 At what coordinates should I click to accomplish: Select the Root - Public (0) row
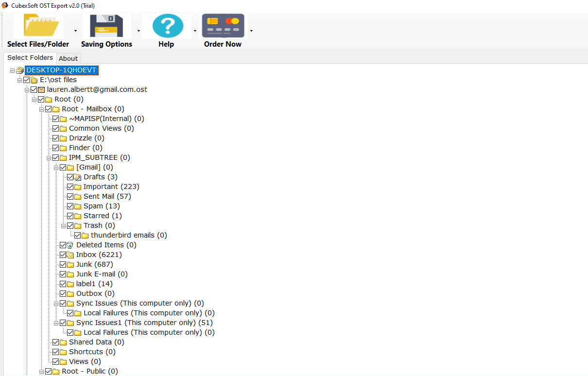click(x=90, y=371)
